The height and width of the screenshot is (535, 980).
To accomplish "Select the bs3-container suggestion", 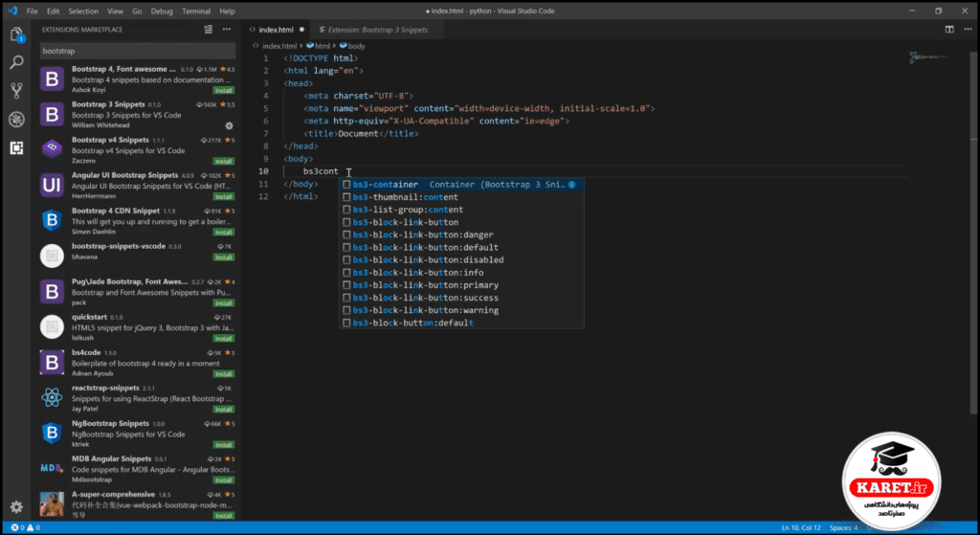I will 461,185.
